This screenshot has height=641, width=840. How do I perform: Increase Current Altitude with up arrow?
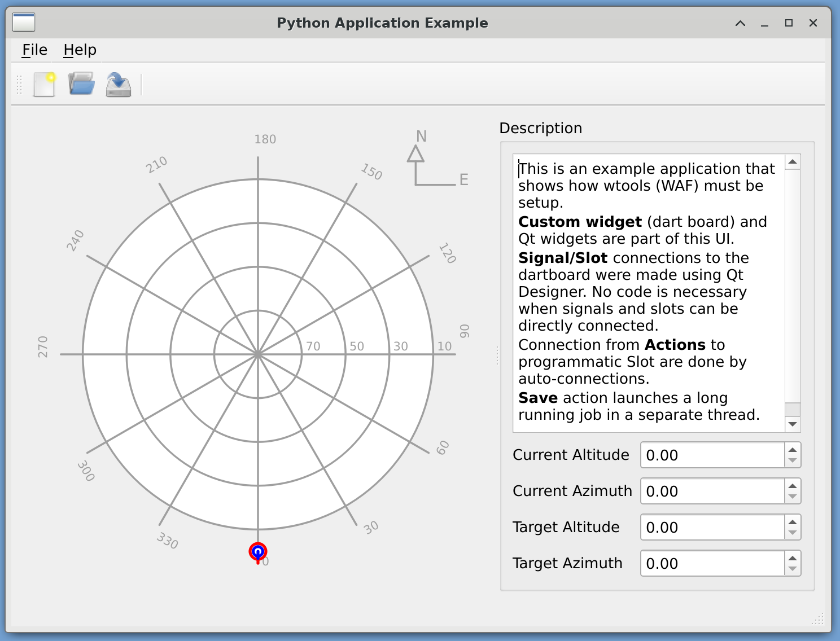pyautogui.click(x=793, y=450)
